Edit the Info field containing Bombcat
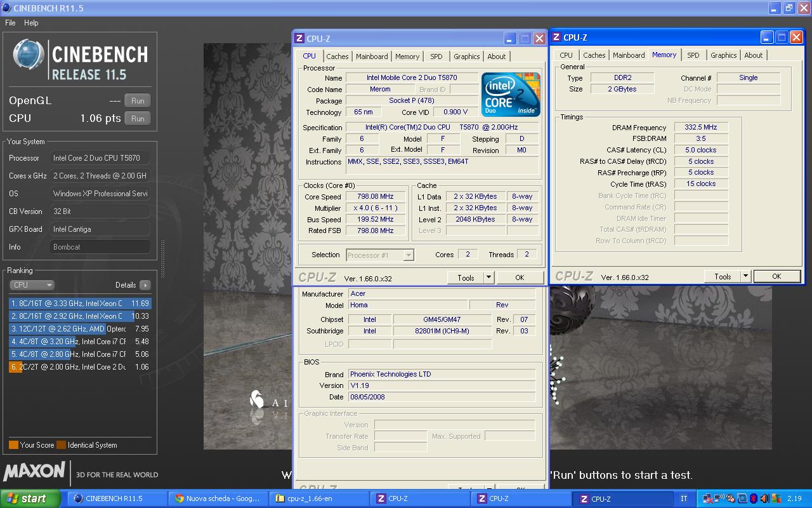Screen dimensions: 812x508 (100, 247)
